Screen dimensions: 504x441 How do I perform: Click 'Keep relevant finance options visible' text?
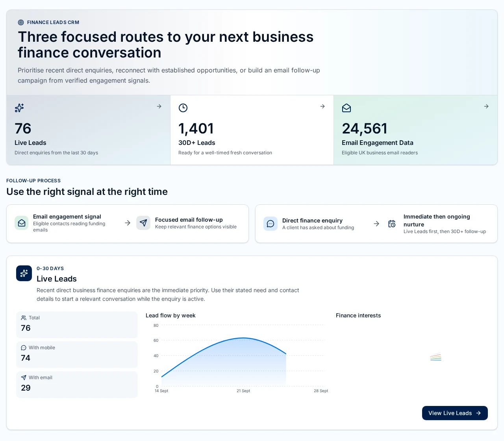pyautogui.click(x=196, y=227)
